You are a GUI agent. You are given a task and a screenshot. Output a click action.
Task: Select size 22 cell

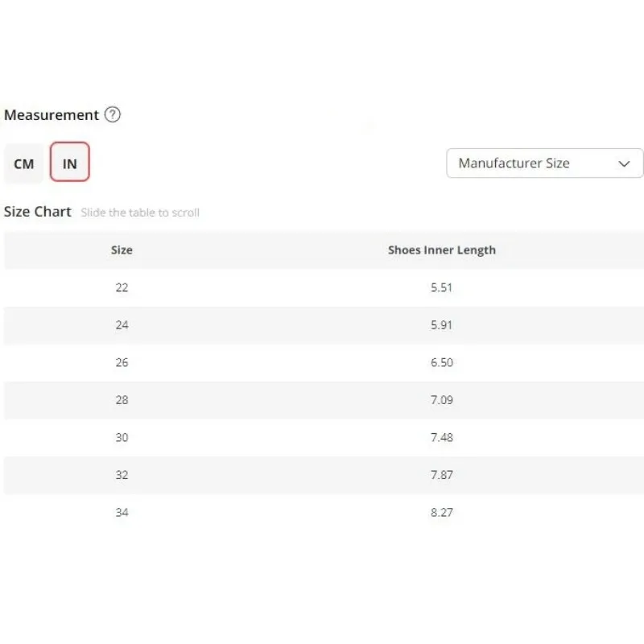tap(122, 287)
